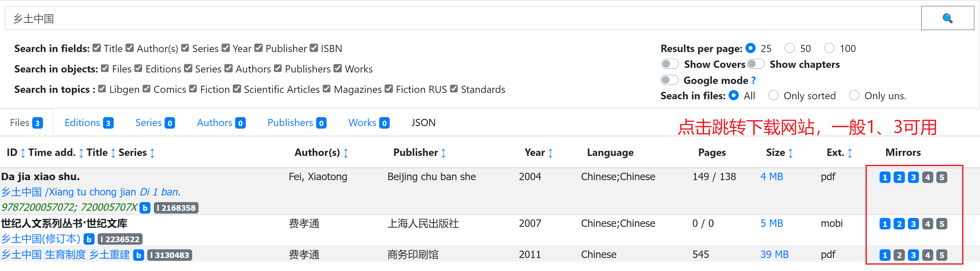Viewport: 980px width, 271px height.
Task: Click the Google mode question mark help icon
Action: point(753,81)
